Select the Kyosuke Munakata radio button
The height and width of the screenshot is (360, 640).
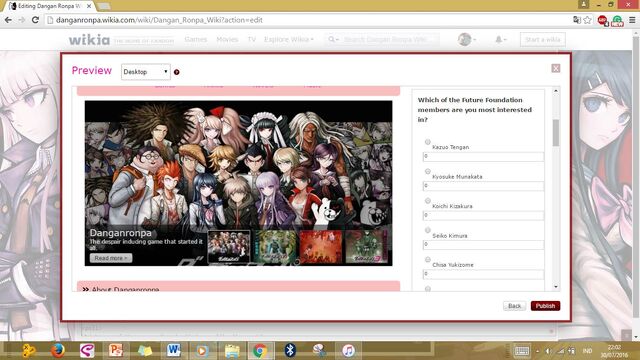[x=427, y=171]
